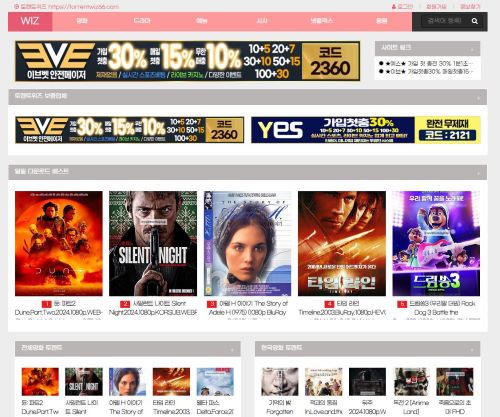Viewport: 500px width, 417px height.
Task: Click the red rank 4 badge under Timeline
Action: click(329, 304)
